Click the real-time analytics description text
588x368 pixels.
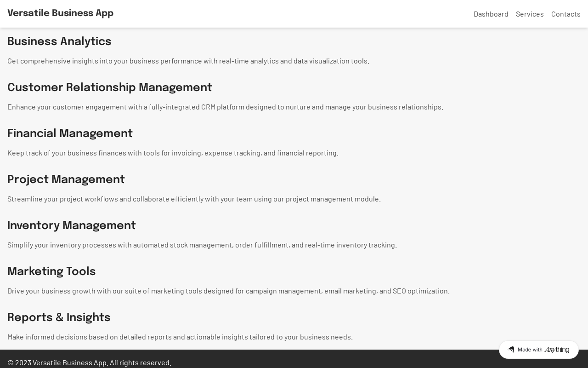(x=188, y=61)
